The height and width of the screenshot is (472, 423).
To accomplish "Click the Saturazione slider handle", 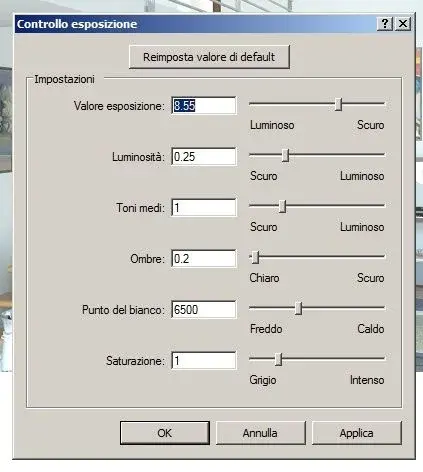I will click(x=279, y=359).
